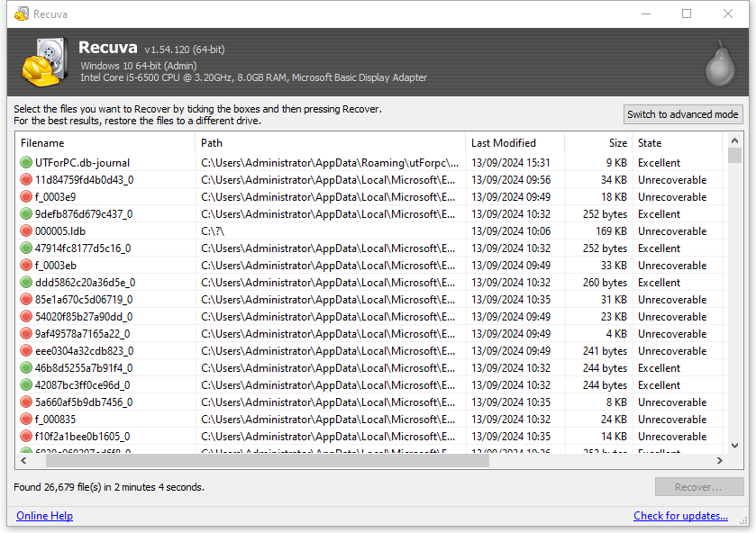Click horizontal scrollbar right arrow
This screenshot has height=533, width=756.
tap(719, 461)
